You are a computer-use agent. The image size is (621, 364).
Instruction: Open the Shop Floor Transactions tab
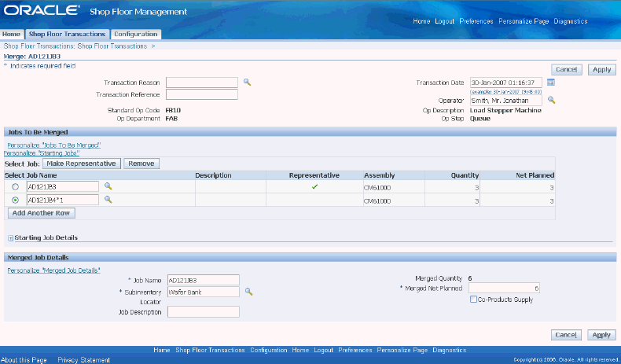click(67, 34)
